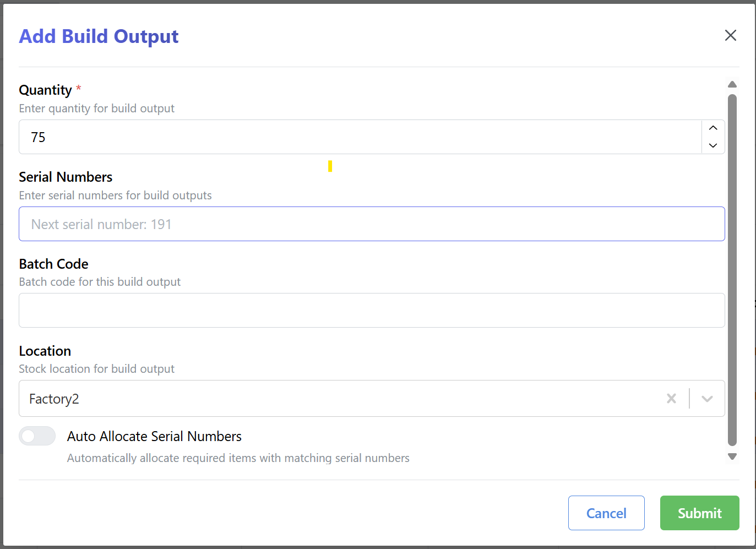Screen dimensions: 756x549
Task: Clear the Factory2 location selection
Action: click(671, 398)
